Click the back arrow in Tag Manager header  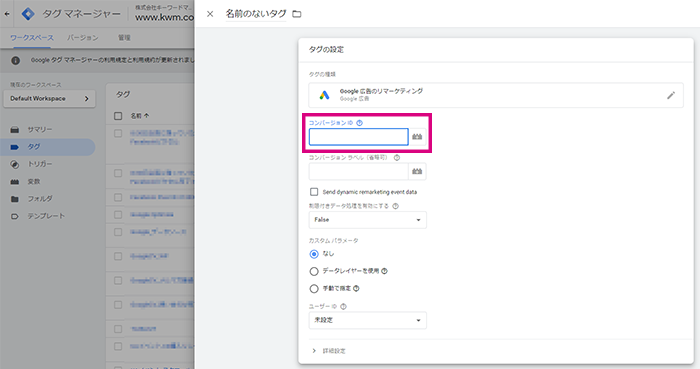coord(7,14)
